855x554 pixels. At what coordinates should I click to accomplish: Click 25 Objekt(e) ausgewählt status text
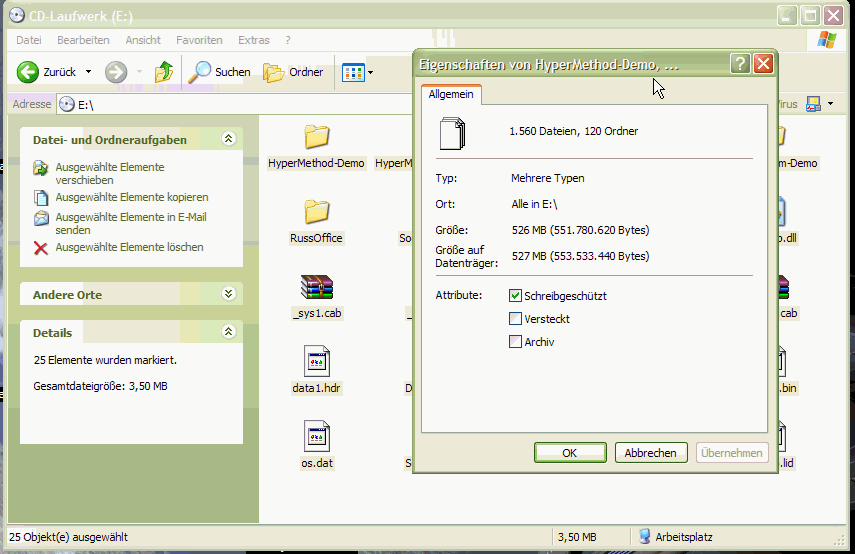(x=69, y=537)
